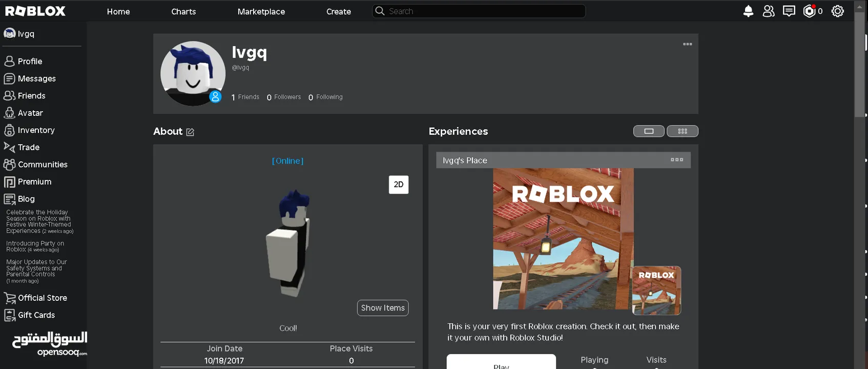Open blog post about Holiday Season experiences
The height and width of the screenshot is (369, 868).
[x=39, y=221]
